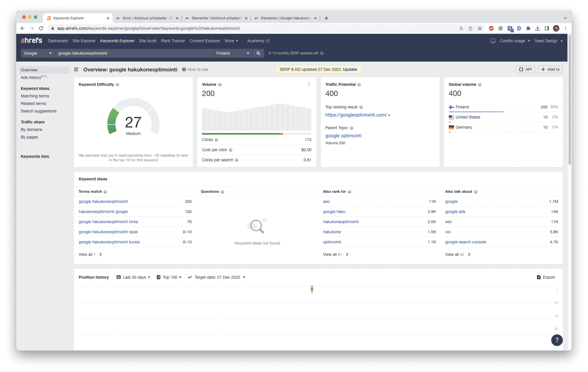Click the API button
Image resolution: width=588 pixels, height=372 pixels.
tap(525, 70)
